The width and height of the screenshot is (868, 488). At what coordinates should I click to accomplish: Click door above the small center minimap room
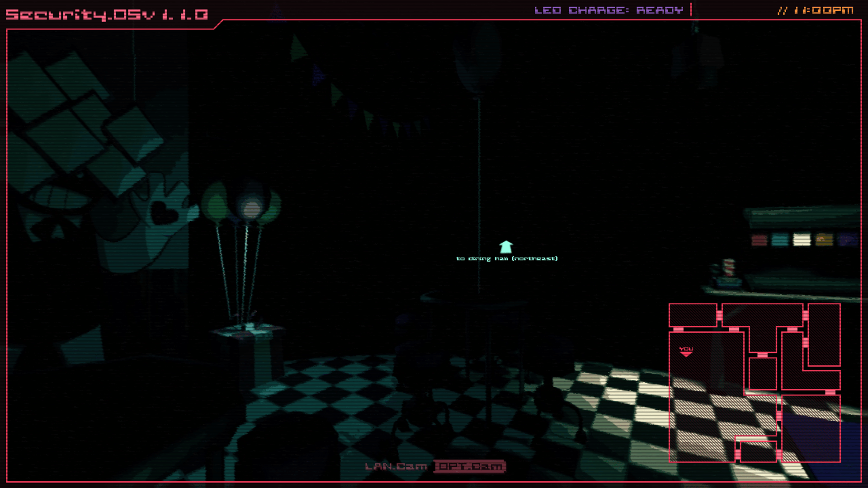[x=762, y=355]
